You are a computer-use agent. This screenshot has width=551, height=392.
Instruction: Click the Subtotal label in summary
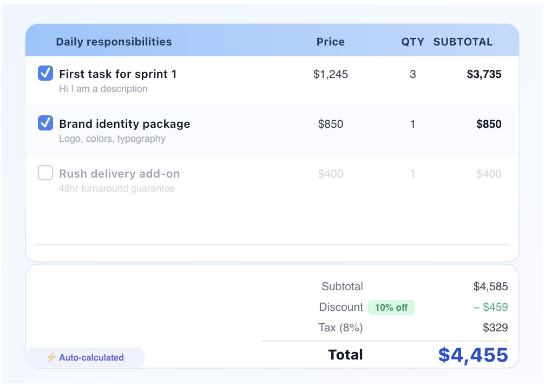(342, 286)
